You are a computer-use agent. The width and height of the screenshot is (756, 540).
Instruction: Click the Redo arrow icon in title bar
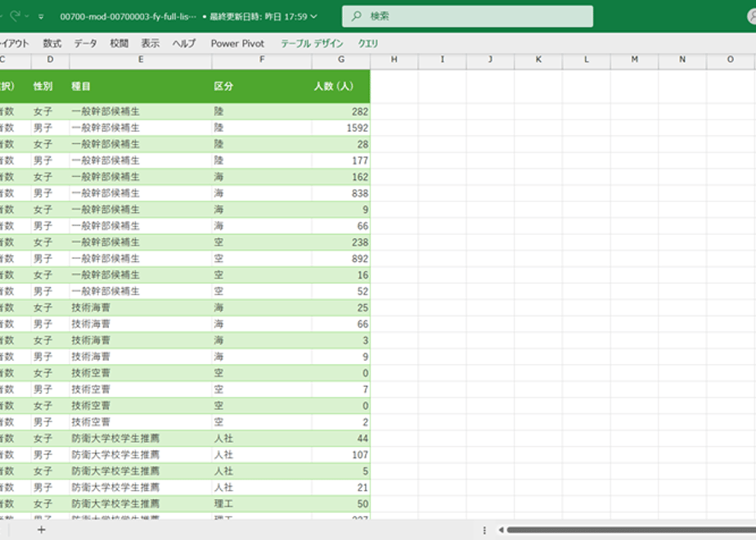[15, 16]
